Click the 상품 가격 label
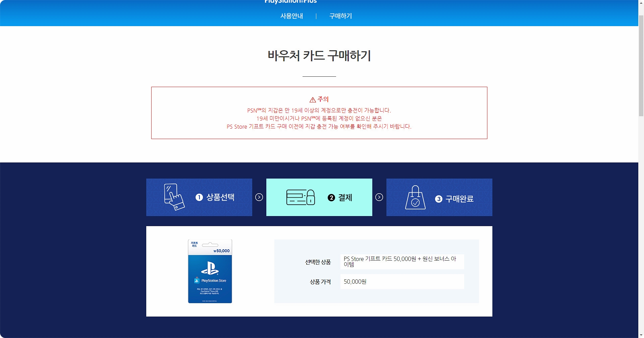This screenshot has width=644, height=338. [320, 282]
